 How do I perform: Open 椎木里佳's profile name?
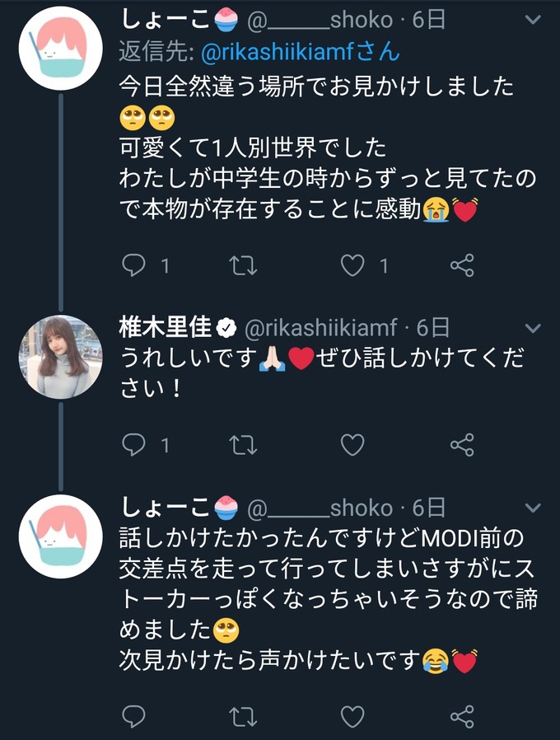[x=166, y=328]
